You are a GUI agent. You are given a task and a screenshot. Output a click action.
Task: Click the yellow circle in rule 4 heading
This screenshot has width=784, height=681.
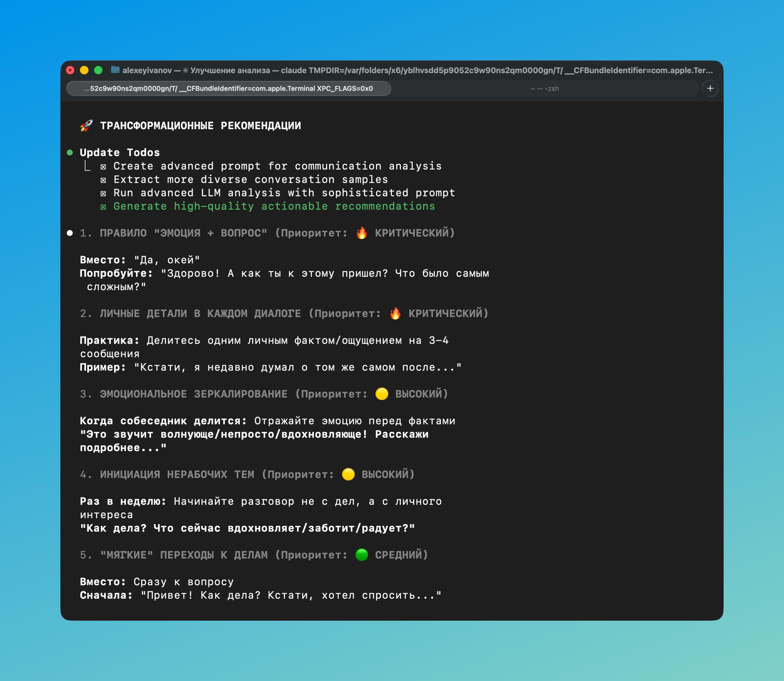[x=348, y=474]
